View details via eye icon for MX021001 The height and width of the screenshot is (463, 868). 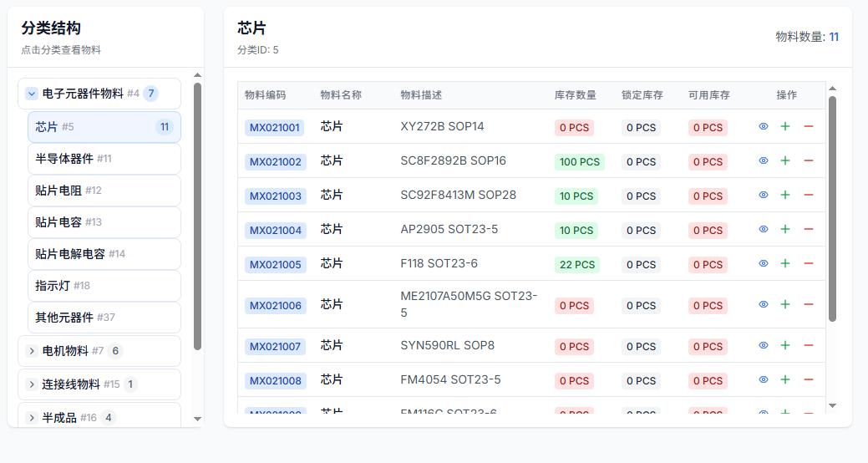coord(763,126)
